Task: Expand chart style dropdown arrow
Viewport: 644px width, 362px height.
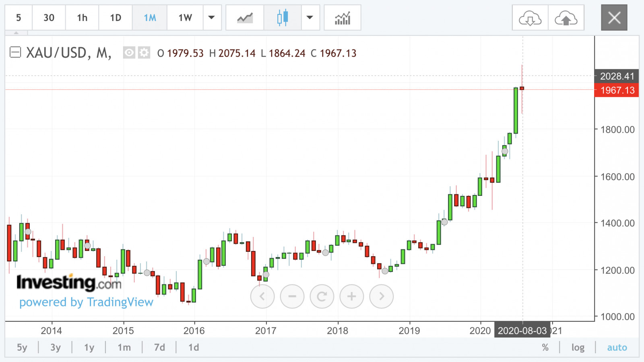Action: pyautogui.click(x=310, y=18)
